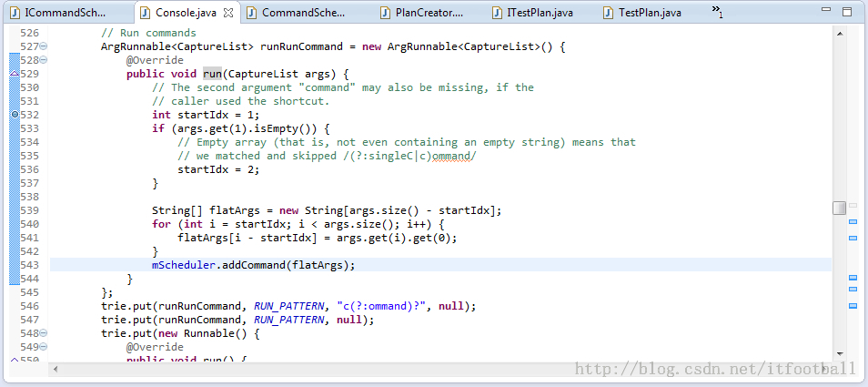
Task: Click the vertical scrollbar down arrow
Action: (840, 353)
